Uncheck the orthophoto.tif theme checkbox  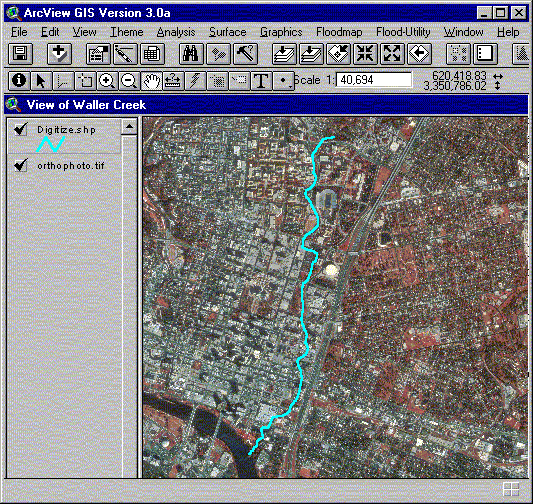click(x=21, y=165)
